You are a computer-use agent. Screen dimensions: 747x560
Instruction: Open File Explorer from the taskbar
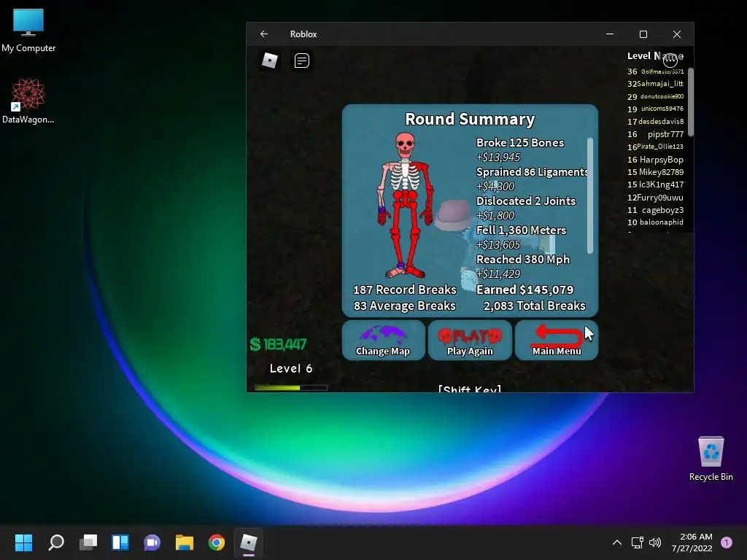point(185,542)
